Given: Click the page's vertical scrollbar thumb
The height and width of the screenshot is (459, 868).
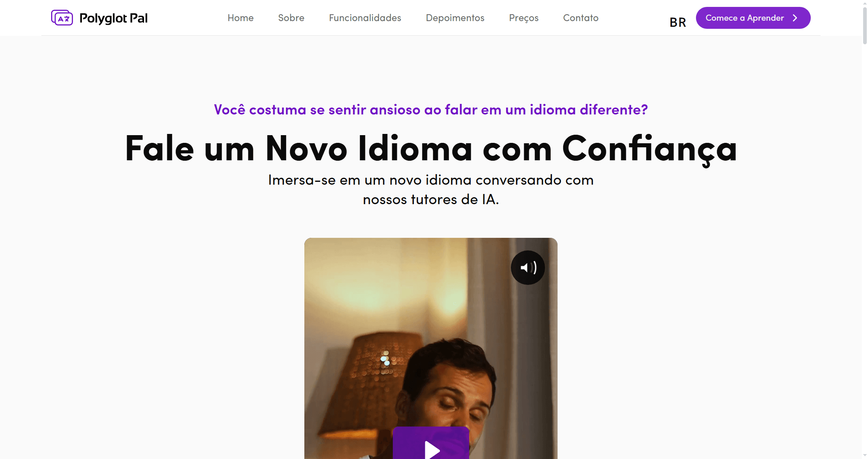Looking at the screenshot, I should (864, 25).
